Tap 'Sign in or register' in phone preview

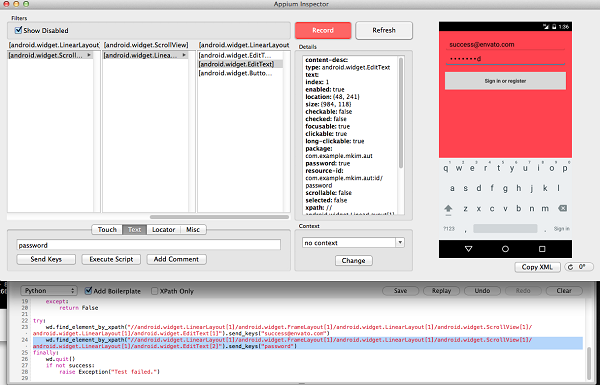pyautogui.click(x=505, y=81)
